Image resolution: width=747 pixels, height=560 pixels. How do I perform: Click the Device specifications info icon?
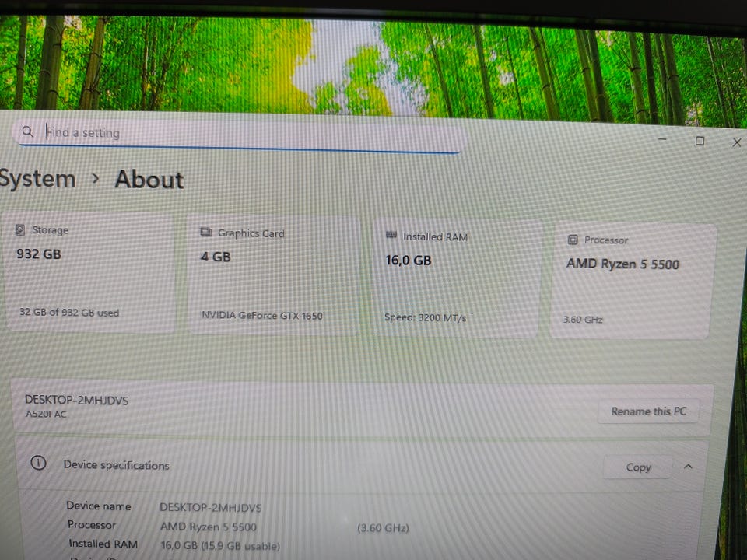[x=38, y=462]
